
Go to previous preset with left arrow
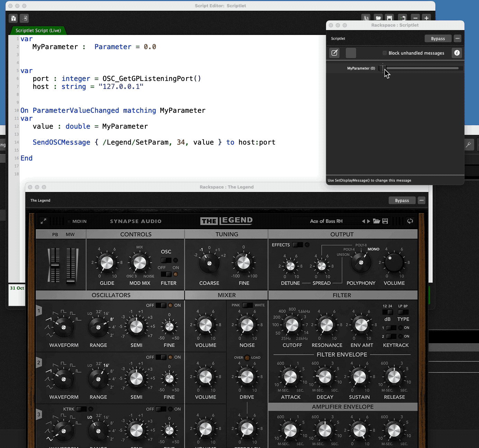point(363,221)
